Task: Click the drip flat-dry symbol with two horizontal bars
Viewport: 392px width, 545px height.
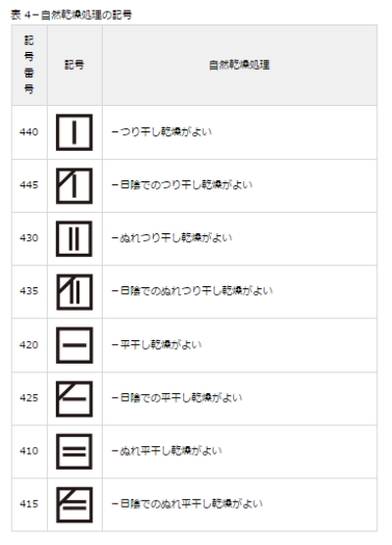Action: tap(74, 452)
